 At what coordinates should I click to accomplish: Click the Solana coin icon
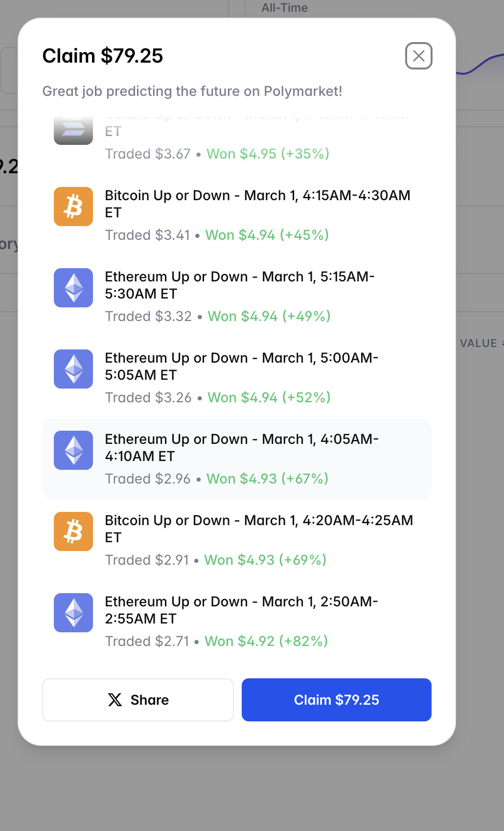click(73, 130)
